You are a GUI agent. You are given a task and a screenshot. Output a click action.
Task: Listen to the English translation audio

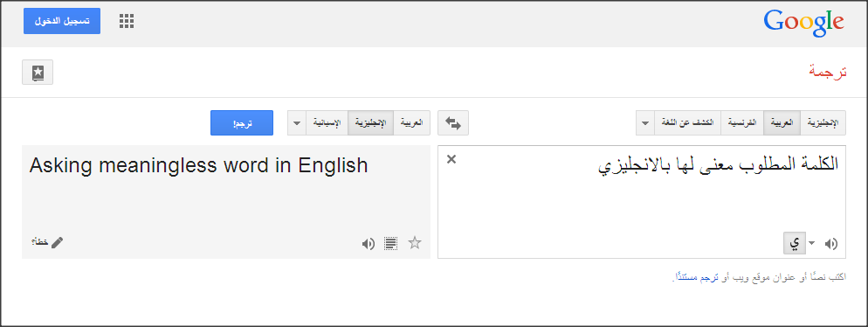click(x=369, y=243)
